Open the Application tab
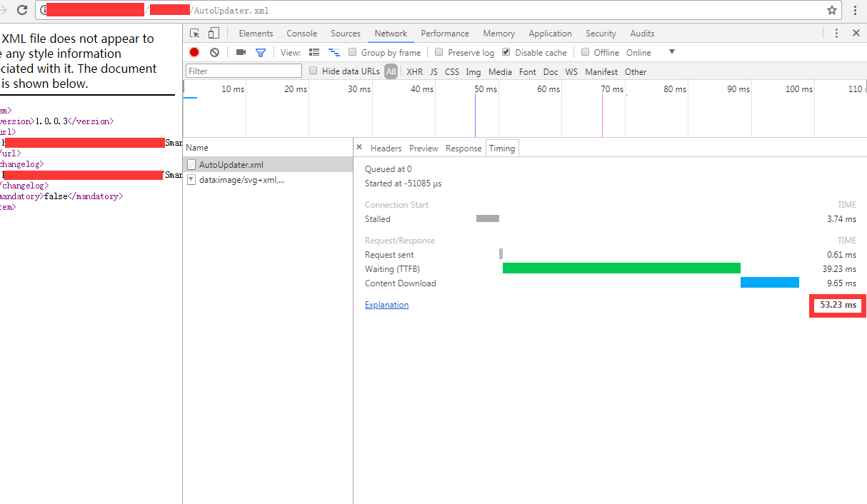This screenshot has width=867, height=504. tap(550, 34)
